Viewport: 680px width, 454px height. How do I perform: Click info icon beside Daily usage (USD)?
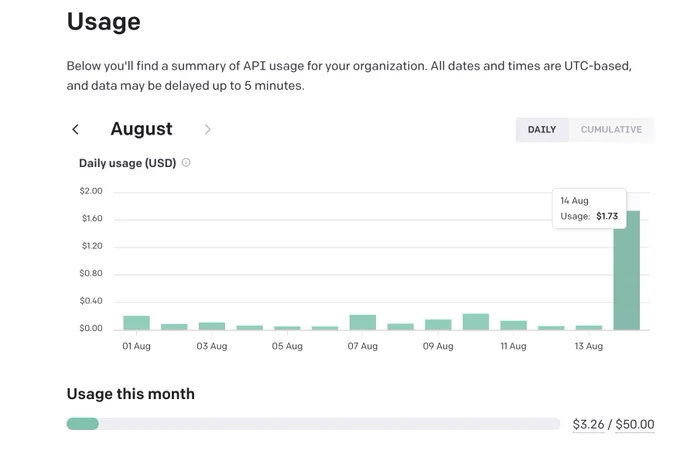186,163
